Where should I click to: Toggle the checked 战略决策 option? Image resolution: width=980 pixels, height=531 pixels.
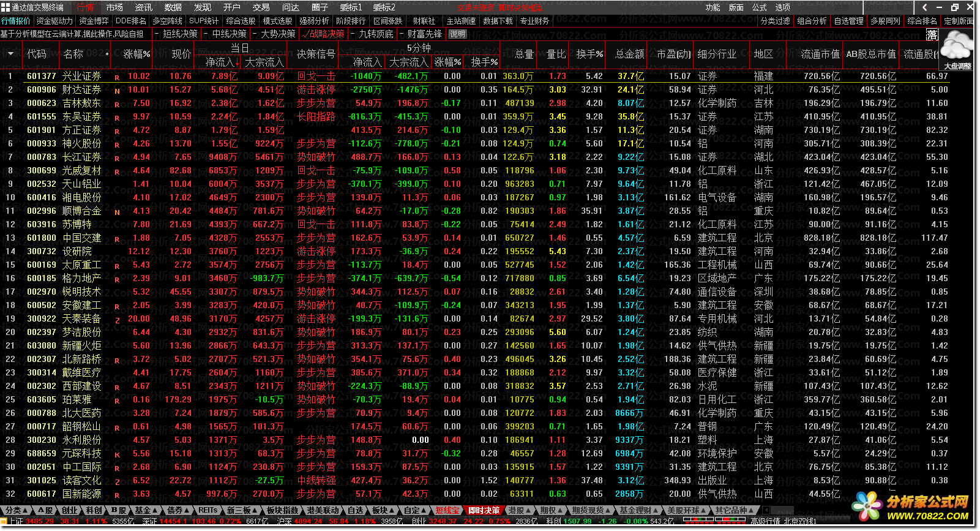(x=323, y=34)
